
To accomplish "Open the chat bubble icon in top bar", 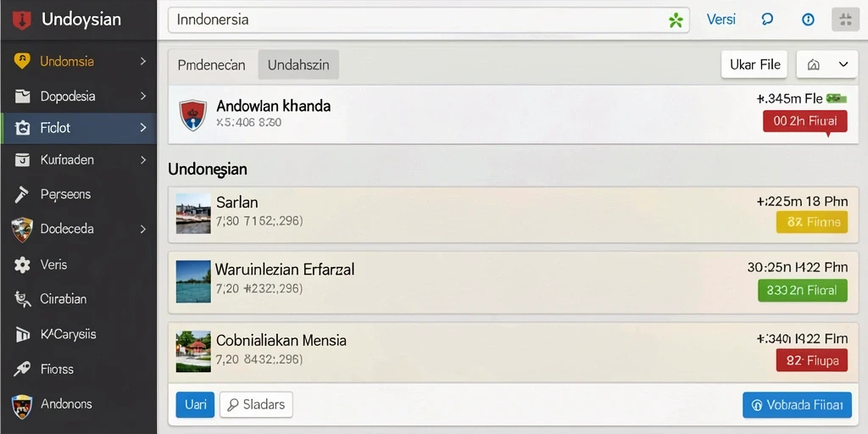I will pyautogui.click(x=767, y=20).
